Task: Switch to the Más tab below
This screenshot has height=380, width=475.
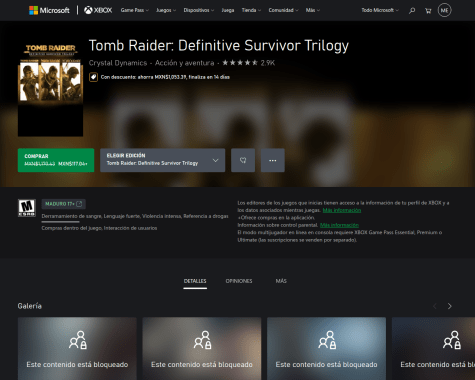Action: tap(281, 281)
